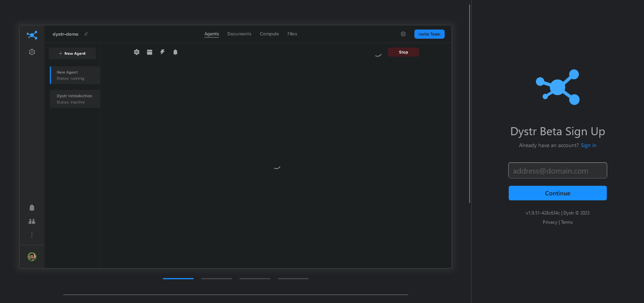Screen dimensions: 644x303
Task: Open notifications bell in left sidebar
Action: (x=32, y=208)
